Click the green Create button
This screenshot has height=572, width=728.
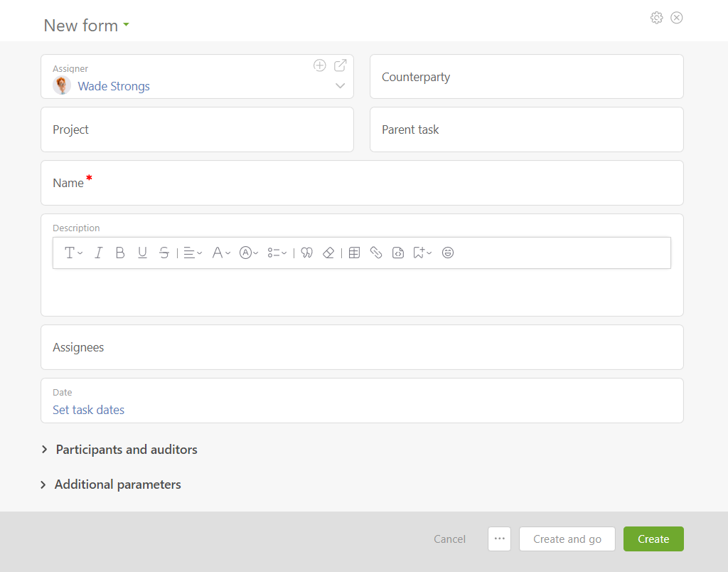(654, 539)
